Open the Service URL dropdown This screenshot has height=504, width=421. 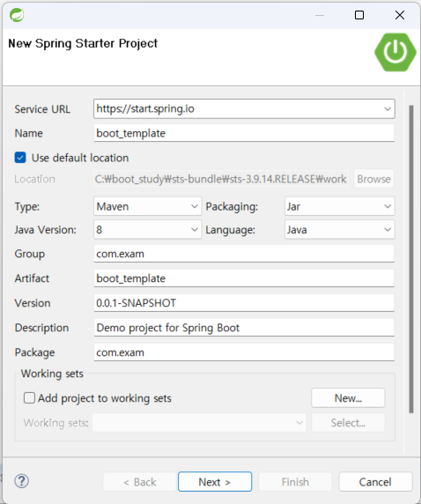click(388, 109)
